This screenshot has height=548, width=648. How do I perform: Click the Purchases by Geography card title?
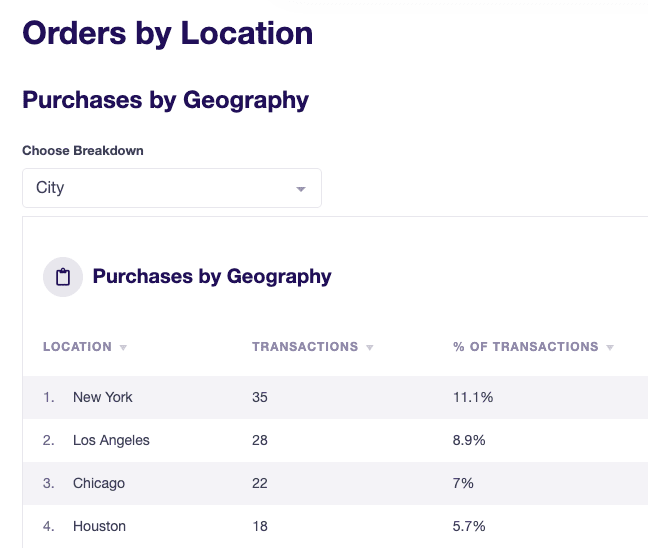(212, 276)
